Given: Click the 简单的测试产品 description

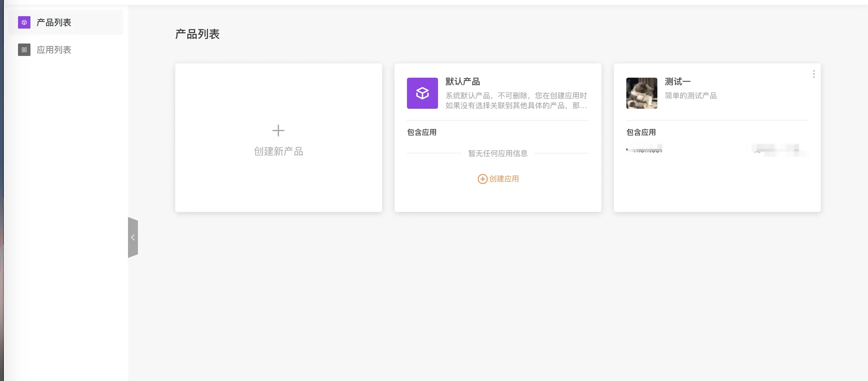Looking at the screenshot, I should pos(690,96).
